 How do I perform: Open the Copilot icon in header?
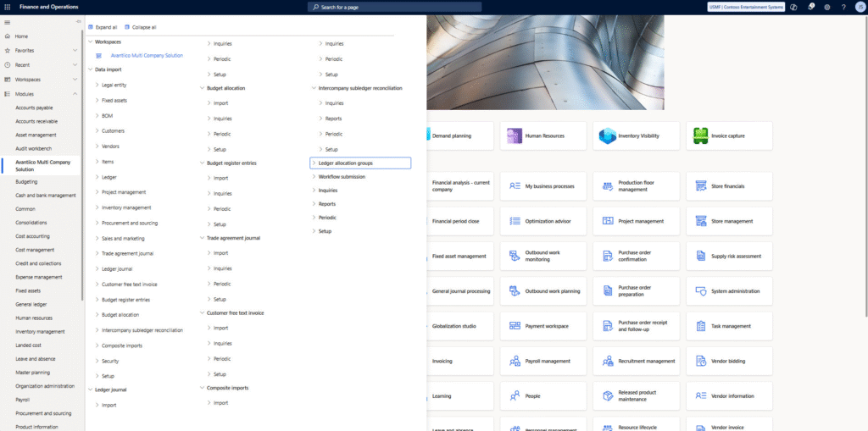[794, 7]
